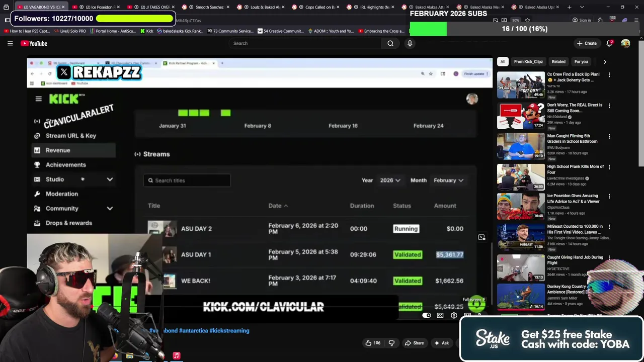
Task: Expand the Community section in Kick sidebar
Action: 110,209
